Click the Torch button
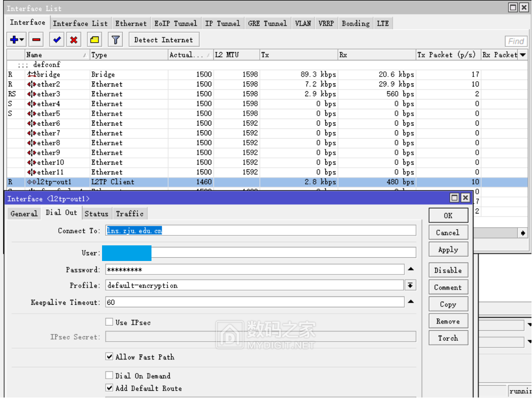This screenshot has width=532, height=398. pyautogui.click(x=448, y=338)
